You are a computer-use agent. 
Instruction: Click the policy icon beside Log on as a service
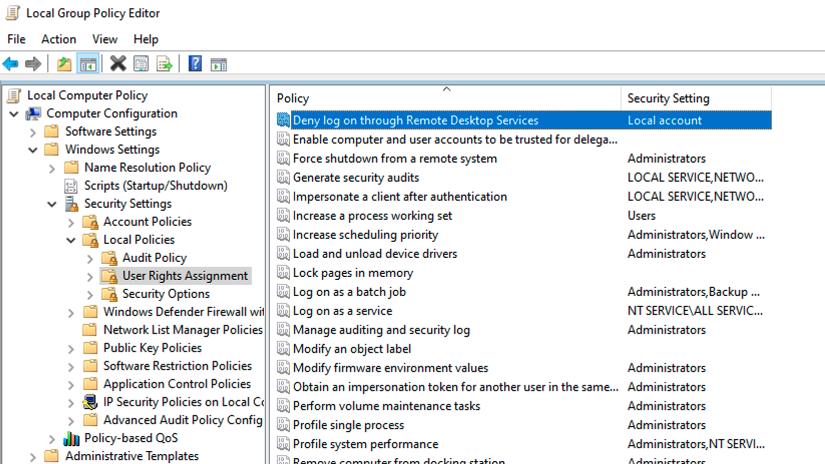click(x=283, y=310)
